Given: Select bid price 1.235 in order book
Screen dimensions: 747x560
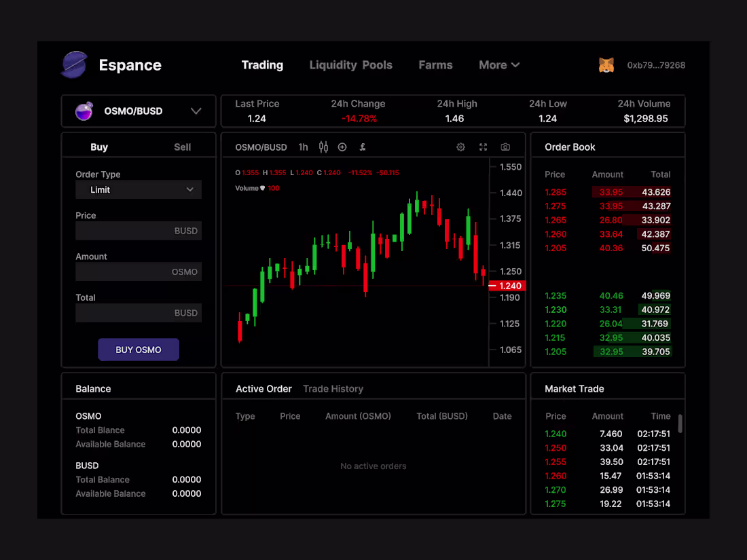Looking at the screenshot, I should point(555,296).
